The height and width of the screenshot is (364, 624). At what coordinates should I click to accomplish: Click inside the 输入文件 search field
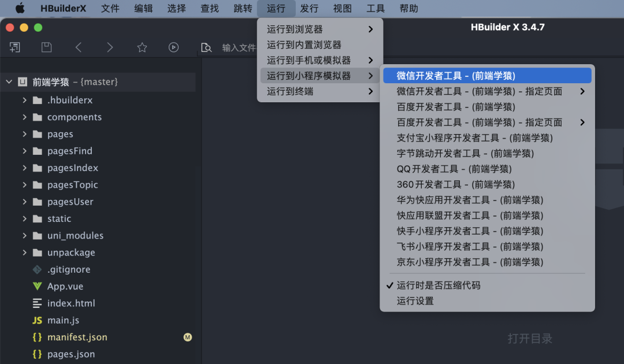237,48
